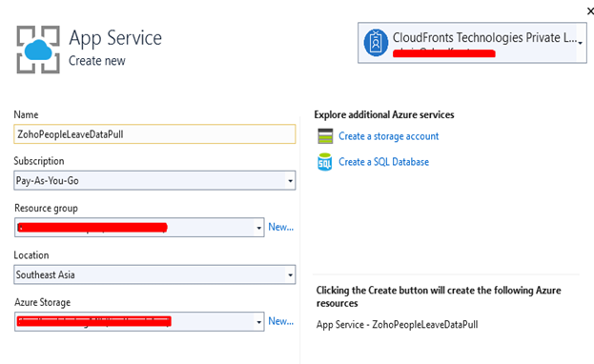Click the Azure Storage label
This screenshot has width=594, height=364.
pos(42,302)
